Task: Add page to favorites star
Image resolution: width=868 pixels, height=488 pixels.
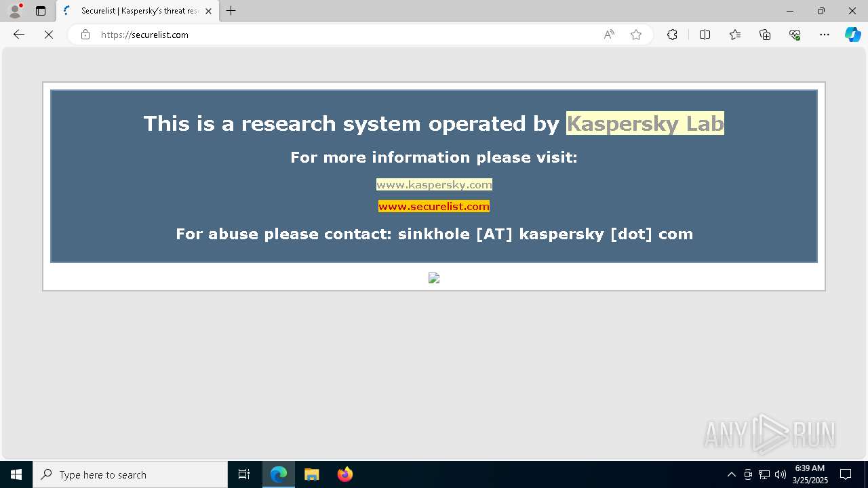Action: 636,35
